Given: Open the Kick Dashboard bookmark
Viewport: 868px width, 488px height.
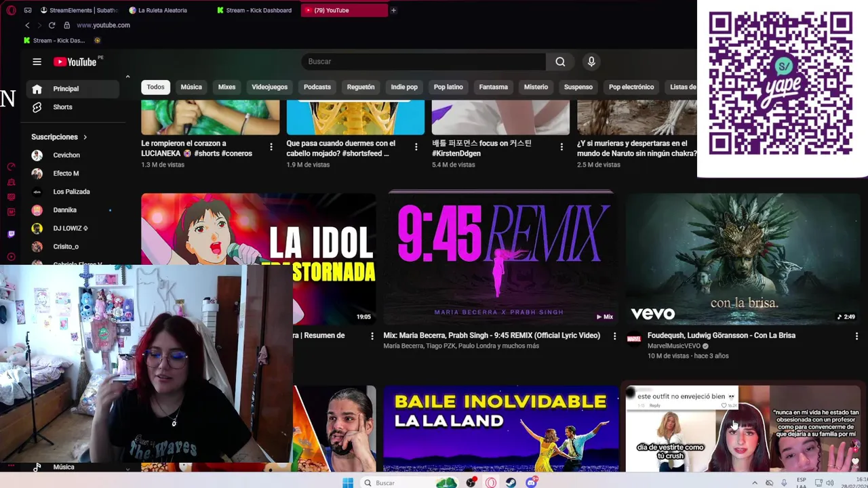Looking at the screenshot, I should pyautogui.click(x=54, y=41).
